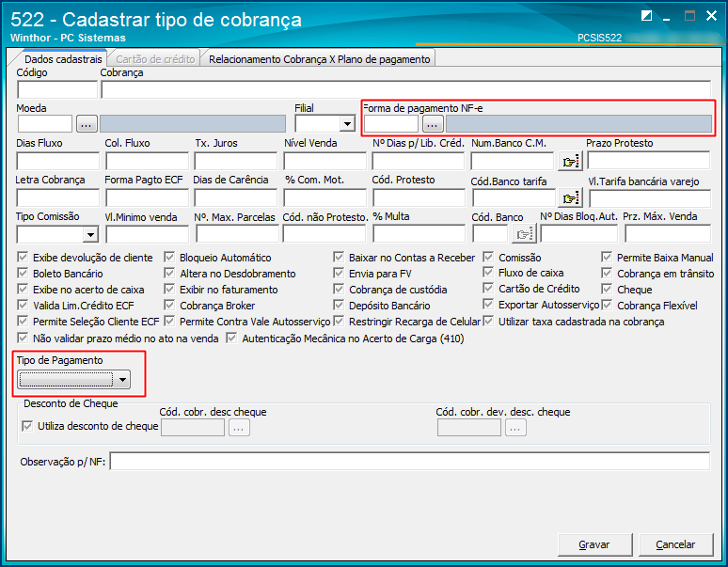Click the Prz. Máx. Venda field
This screenshot has width=728, height=567.
[x=668, y=233]
